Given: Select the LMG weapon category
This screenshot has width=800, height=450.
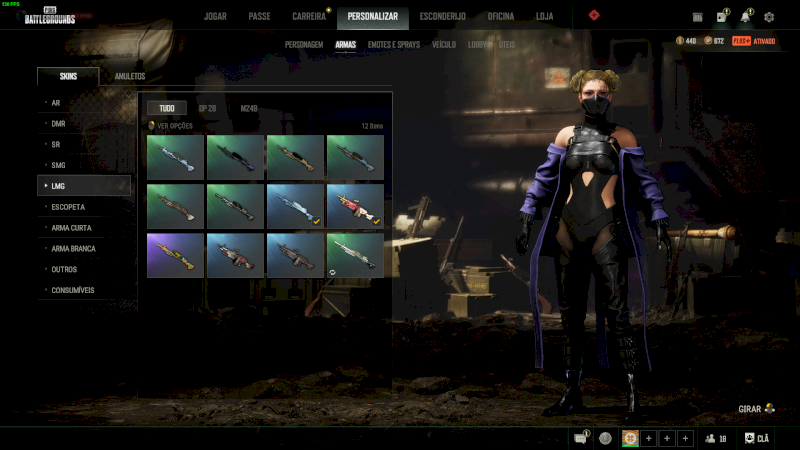Looking at the screenshot, I should pyautogui.click(x=84, y=186).
